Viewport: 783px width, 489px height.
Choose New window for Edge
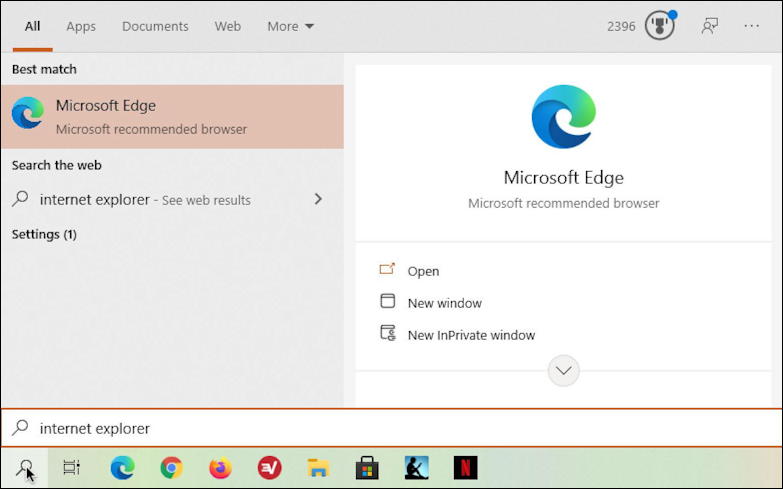(445, 303)
